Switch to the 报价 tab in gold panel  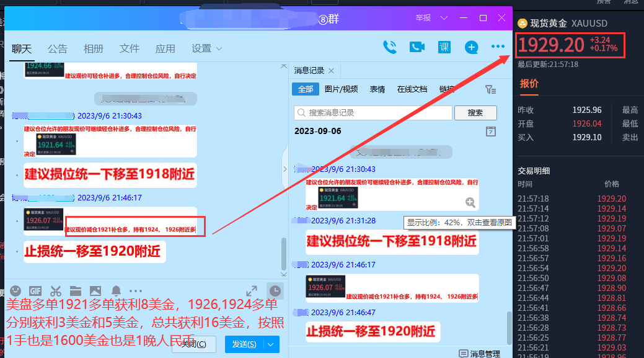pyautogui.click(x=529, y=84)
